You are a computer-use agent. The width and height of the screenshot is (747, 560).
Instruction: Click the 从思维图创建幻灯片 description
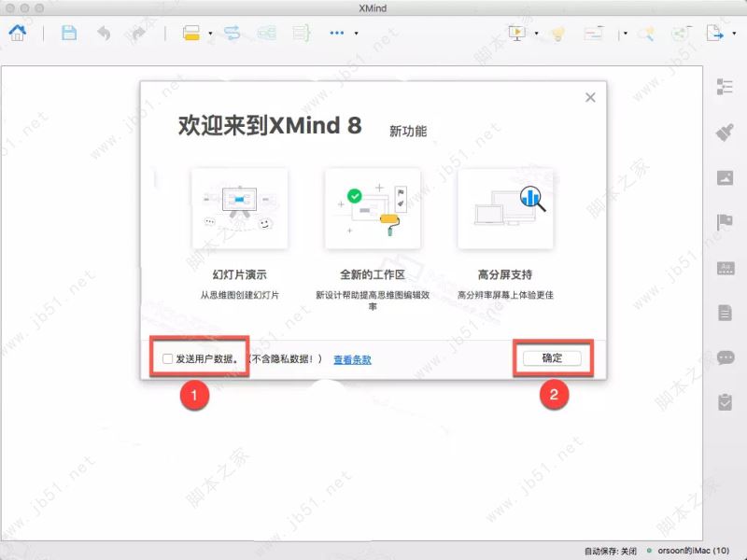coord(240,295)
